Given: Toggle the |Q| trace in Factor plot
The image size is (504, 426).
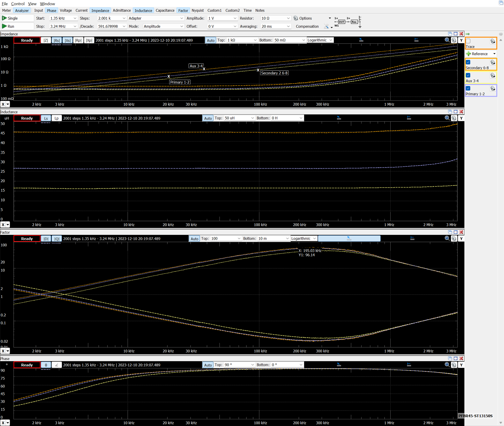Looking at the screenshot, I should point(57,239).
